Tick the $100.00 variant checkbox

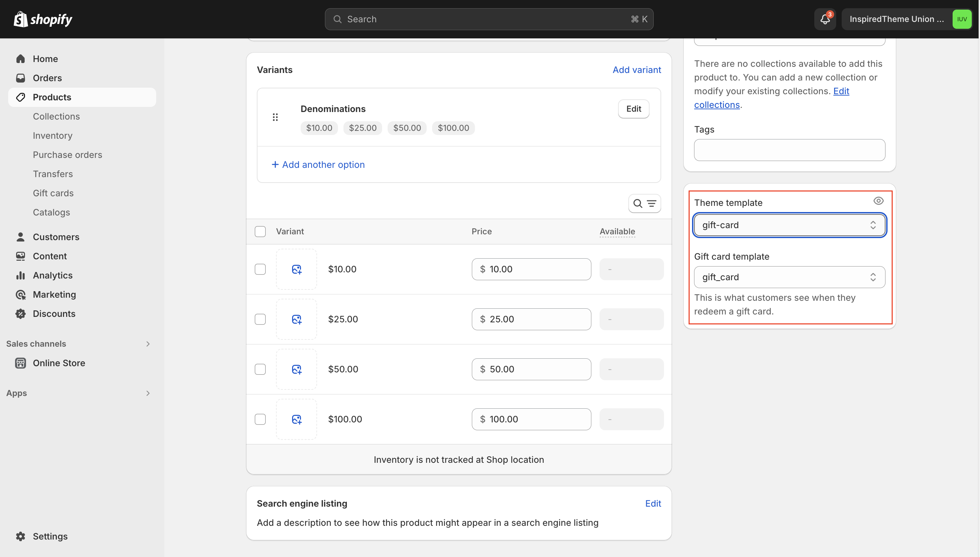pos(260,419)
